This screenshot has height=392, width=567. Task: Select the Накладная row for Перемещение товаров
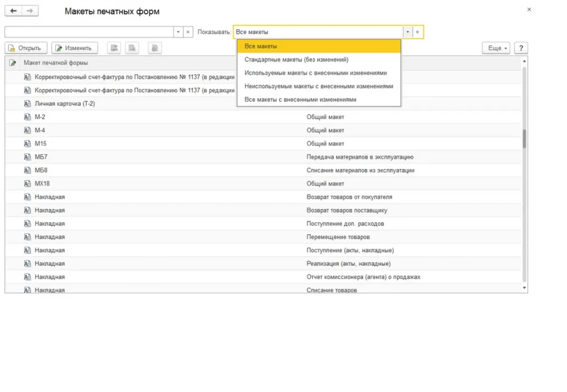(263, 237)
